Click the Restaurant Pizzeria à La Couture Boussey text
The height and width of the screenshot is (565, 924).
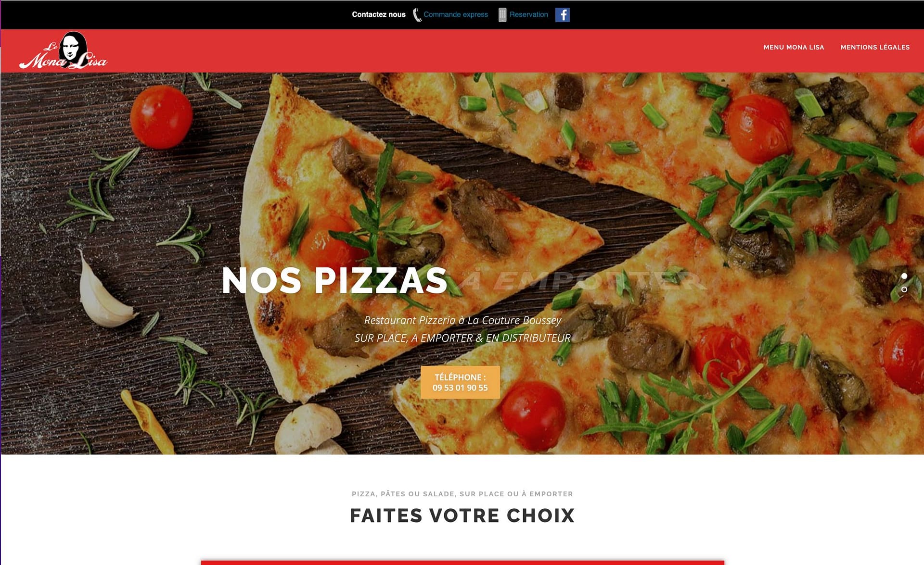pos(462,320)
